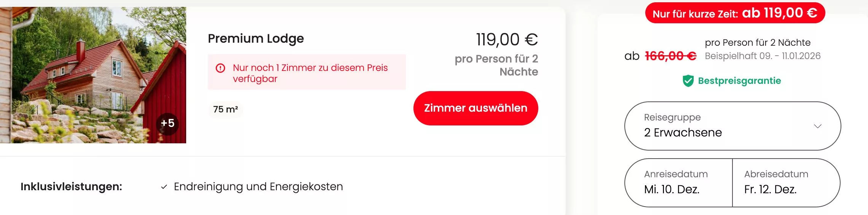The height and width of the screenshot is (215, 868).
Task: Click the green Bestpreisgarantie shield icon
Action: point(688,81)
